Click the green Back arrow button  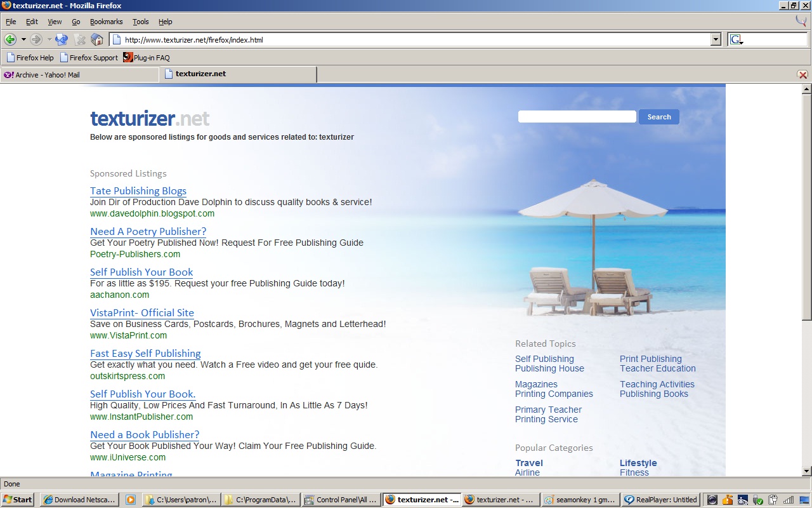[x=10, y=39]
